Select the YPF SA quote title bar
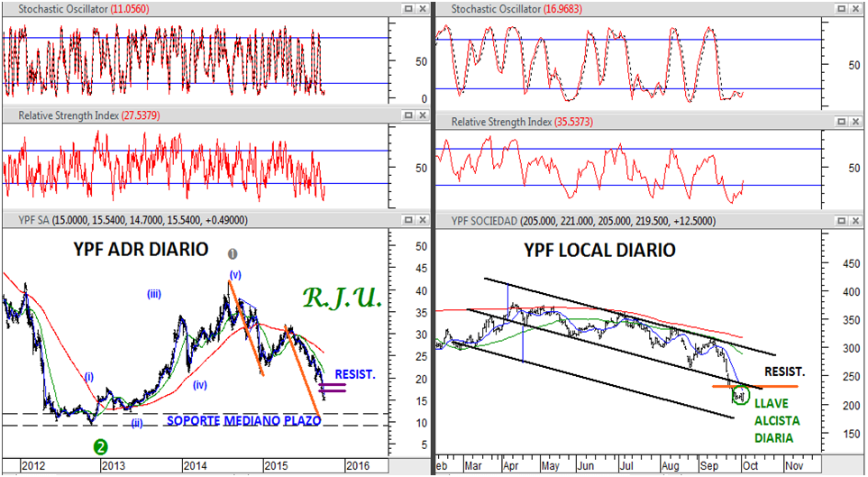The image size is (868, 477). tap(216, 220)
